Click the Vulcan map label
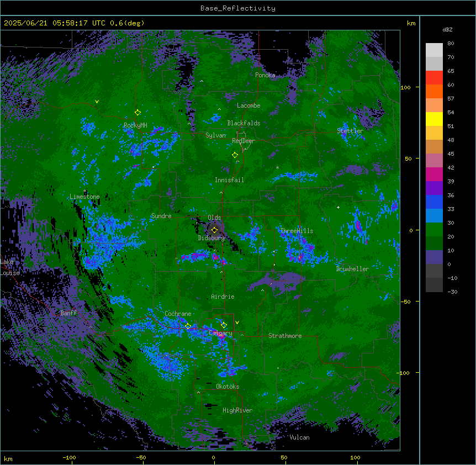The width and height of the screenshot is (476, 465). pyautogui.click(x=299, y=437)
